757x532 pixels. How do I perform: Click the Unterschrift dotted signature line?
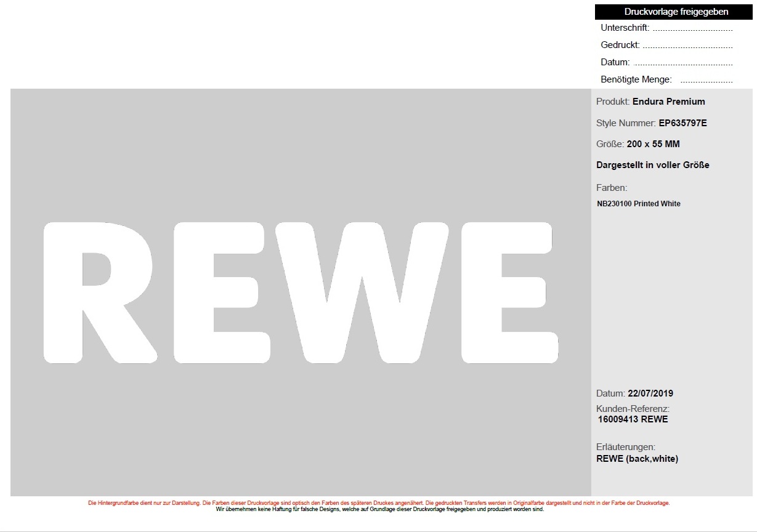pos(693,29)
